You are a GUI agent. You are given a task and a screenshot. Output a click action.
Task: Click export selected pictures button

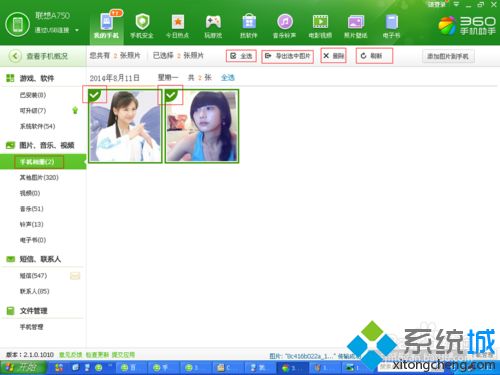point(287,56)
